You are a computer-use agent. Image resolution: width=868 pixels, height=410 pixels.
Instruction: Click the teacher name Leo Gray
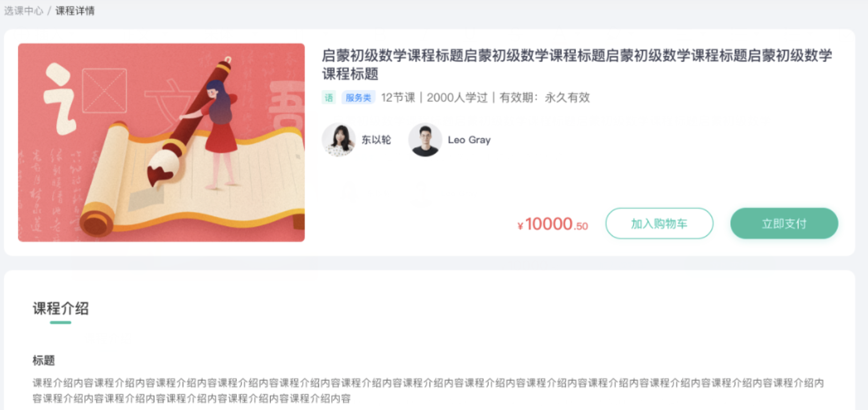tap(469, 140)
